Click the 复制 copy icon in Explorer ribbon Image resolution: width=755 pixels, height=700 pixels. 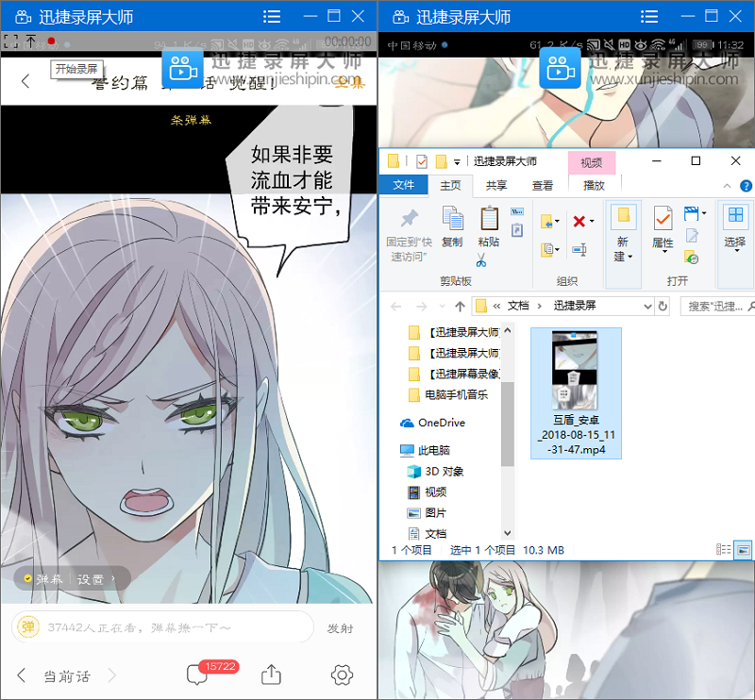pyautogui.click(x=453, y=218)
